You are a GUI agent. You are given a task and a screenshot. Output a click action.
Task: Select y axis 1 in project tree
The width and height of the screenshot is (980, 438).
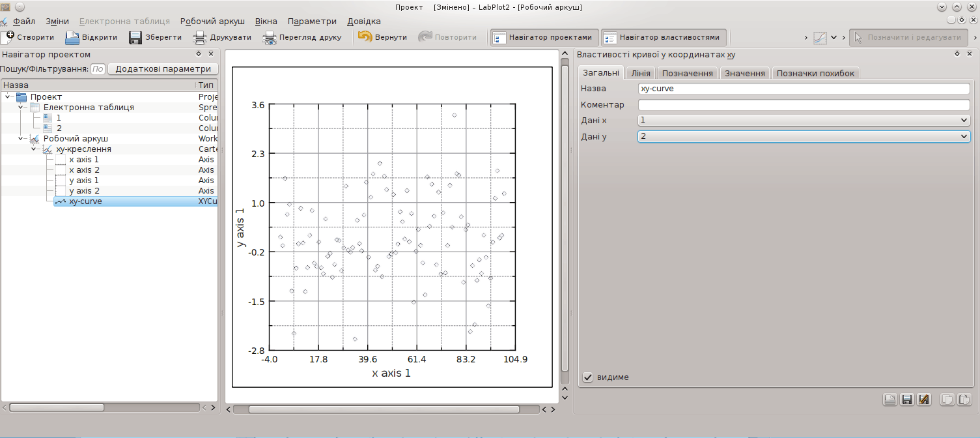pos(84,181)
